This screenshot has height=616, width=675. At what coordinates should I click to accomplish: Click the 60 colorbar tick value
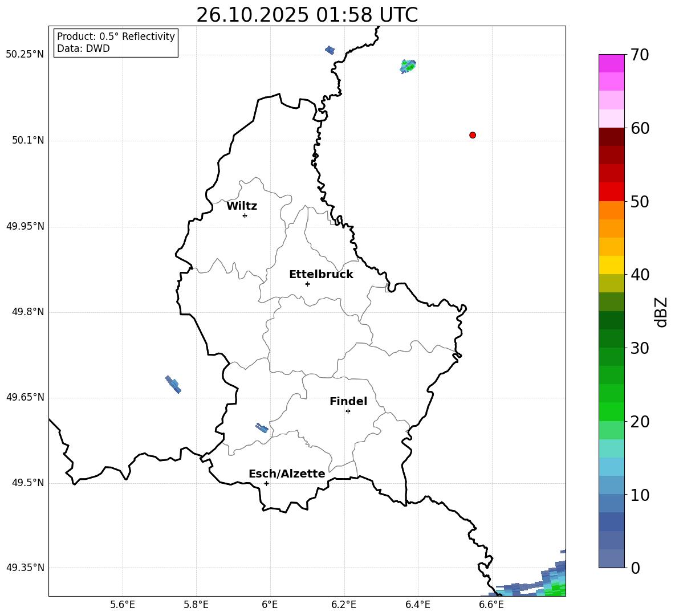click(640, 128)
